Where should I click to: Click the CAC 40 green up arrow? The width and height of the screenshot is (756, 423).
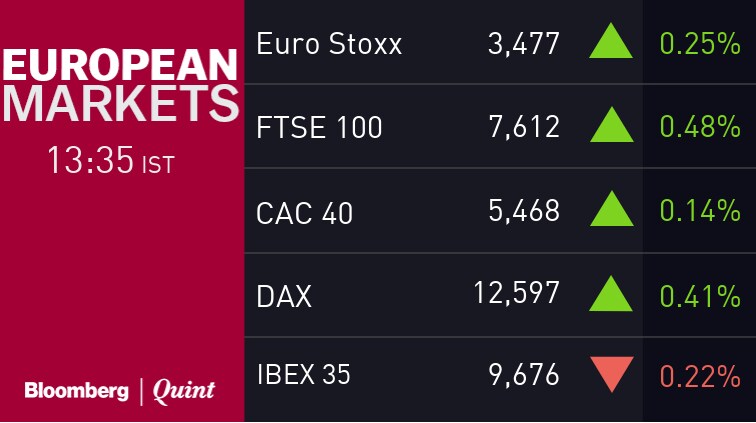pos(611,211)
